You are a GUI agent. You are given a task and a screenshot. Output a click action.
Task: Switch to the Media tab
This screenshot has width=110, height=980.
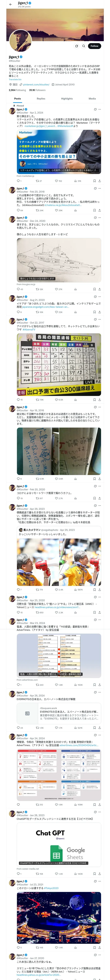(92, 98)
